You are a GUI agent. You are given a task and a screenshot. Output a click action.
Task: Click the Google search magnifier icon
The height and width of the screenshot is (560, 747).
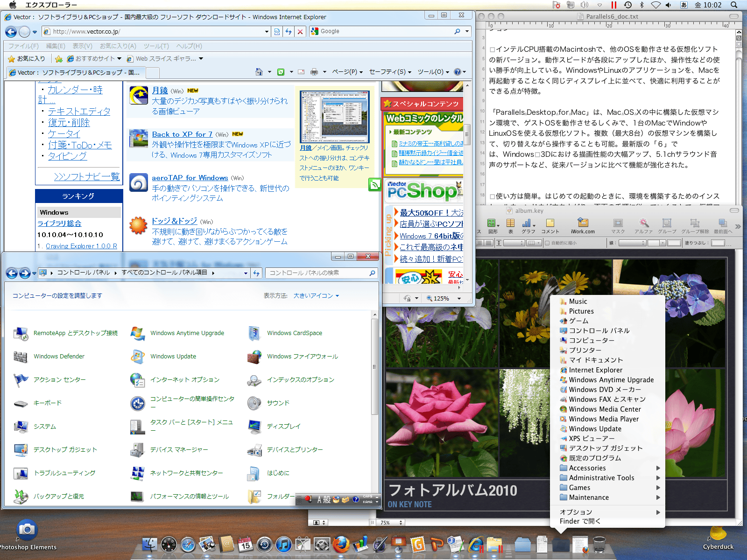[x=457, y=31]
